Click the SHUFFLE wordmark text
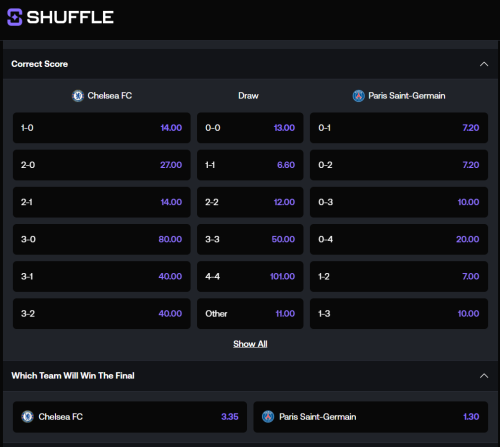The height and width of the screenshot is (447, 500). pos(70,17)
